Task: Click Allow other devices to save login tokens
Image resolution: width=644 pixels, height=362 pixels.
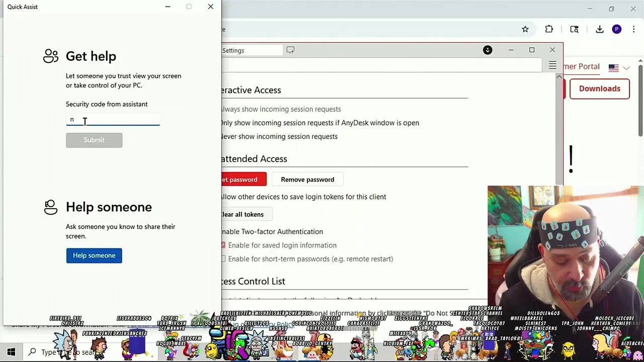Action: click(304, 197)
